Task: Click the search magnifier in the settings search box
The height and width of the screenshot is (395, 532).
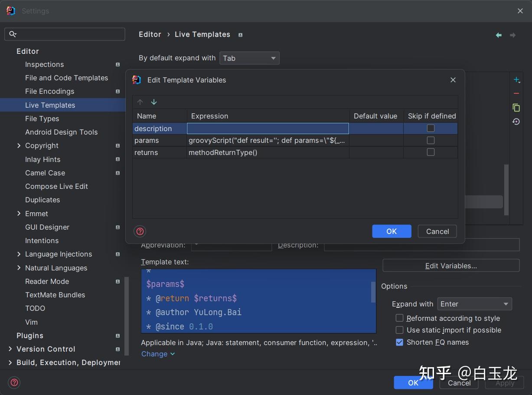Action: coord(13,34)
